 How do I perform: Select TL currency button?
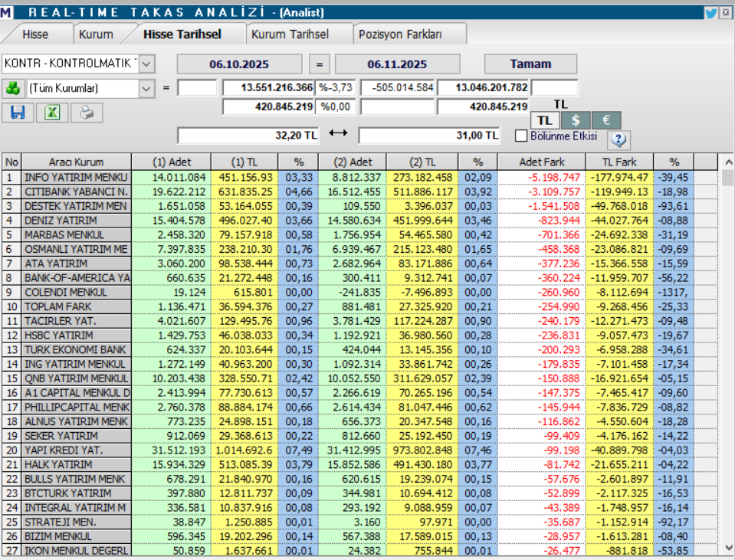tap(545, 120)
